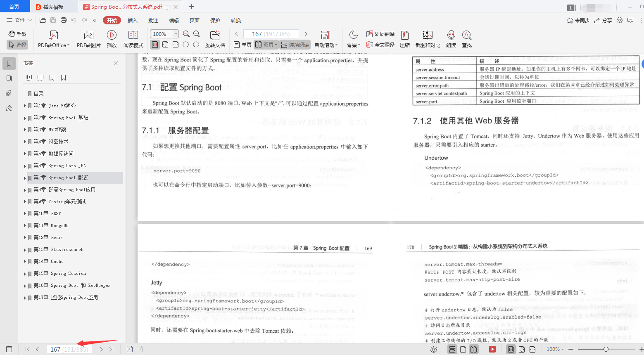Go to previous page using ribbon arrow
Screen dimensions: 644x355
click(236, 34)
